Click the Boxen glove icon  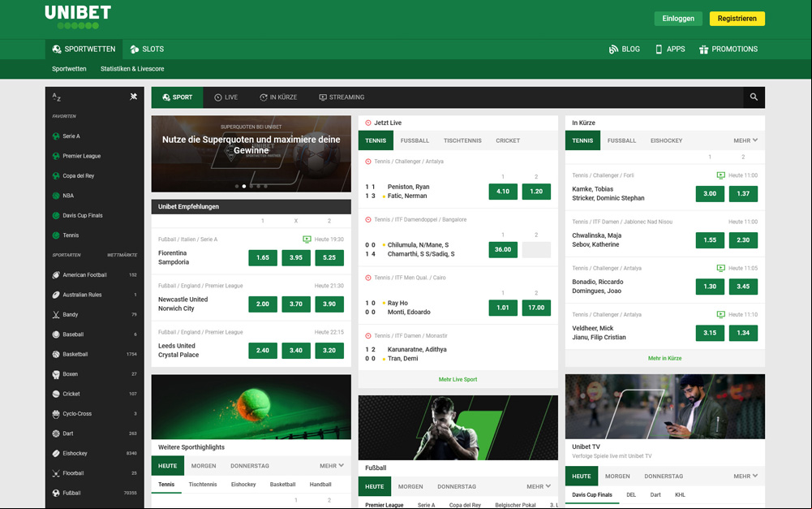(56, 374)
